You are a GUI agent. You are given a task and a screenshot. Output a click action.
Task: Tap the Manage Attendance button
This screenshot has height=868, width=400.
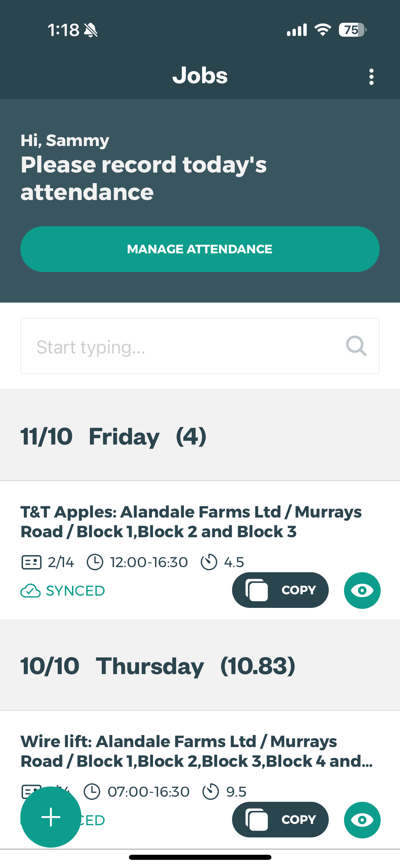coord(200,249)
